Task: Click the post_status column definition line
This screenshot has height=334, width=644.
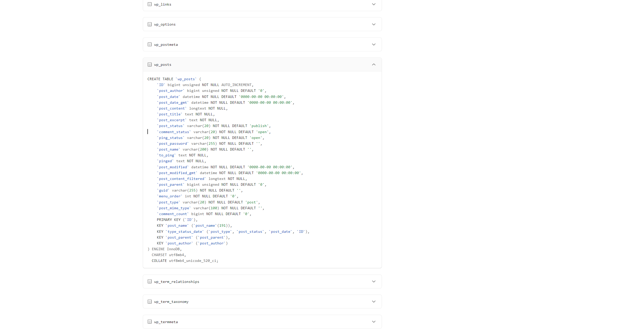Action: tap(214, 126)
